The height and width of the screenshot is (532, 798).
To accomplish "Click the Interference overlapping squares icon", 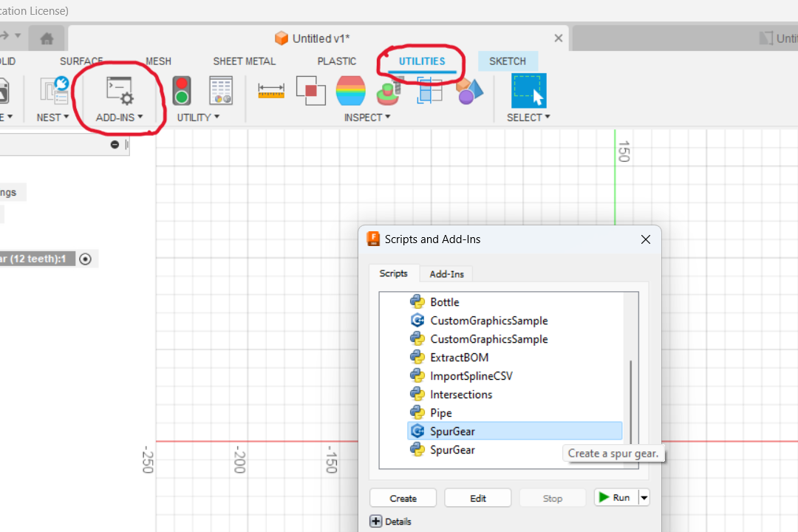I will [x=310, y=91].
